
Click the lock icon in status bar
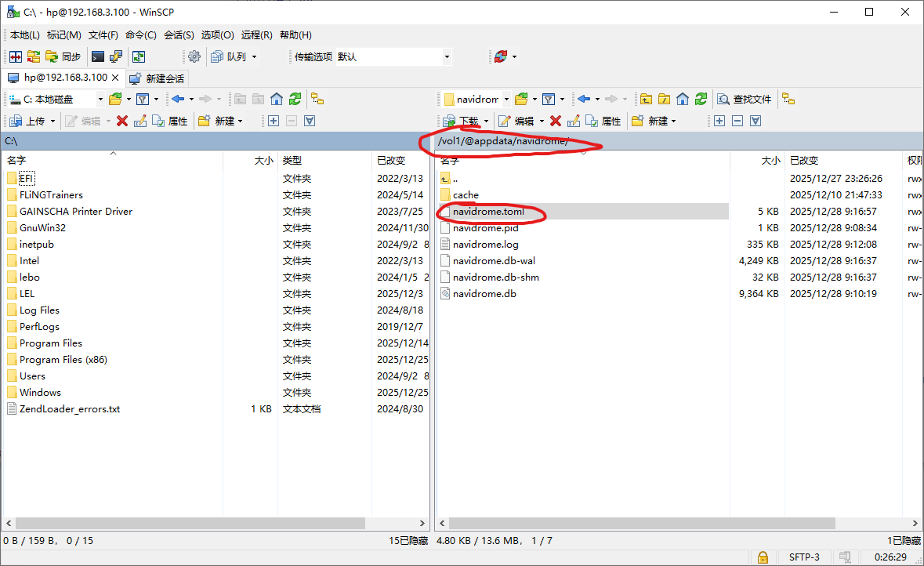[x=763, y=557]
